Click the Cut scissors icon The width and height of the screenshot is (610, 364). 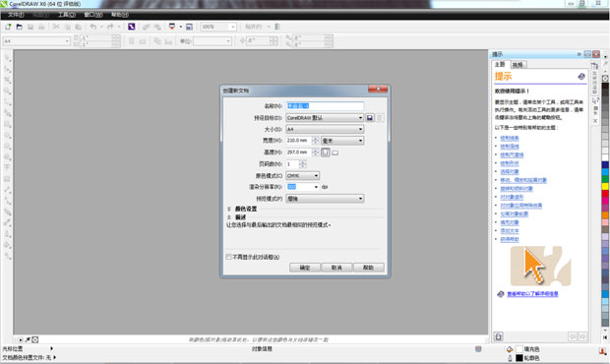pos(56,27)
